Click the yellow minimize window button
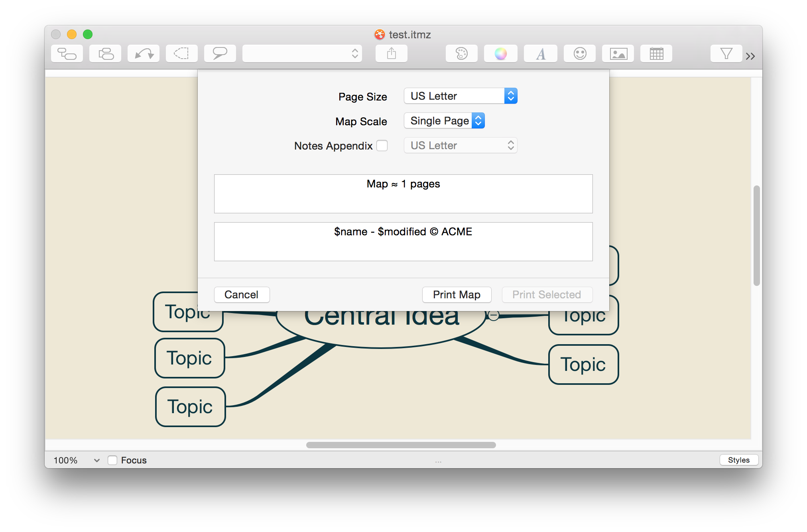The image size is (807, 532). (72, 35)
